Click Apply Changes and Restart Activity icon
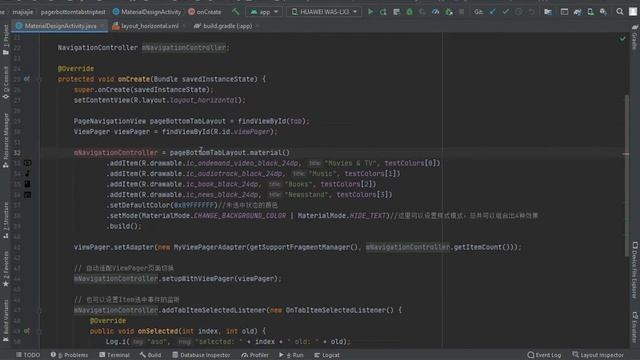This screenshot has height=360, width=640. [383, 12]
